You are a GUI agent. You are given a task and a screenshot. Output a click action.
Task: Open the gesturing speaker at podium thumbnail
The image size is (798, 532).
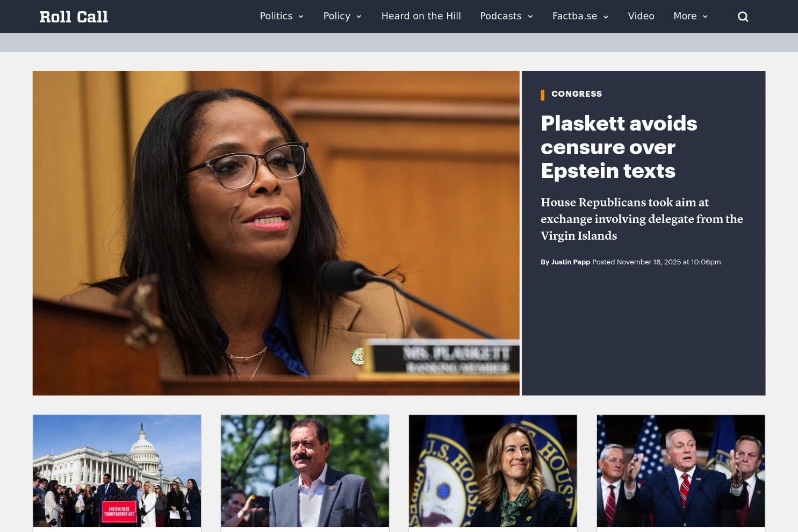click(681, 471)
